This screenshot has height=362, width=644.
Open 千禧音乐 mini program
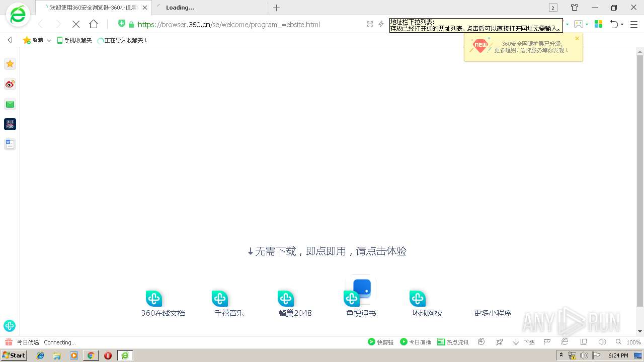coord(229,304)
